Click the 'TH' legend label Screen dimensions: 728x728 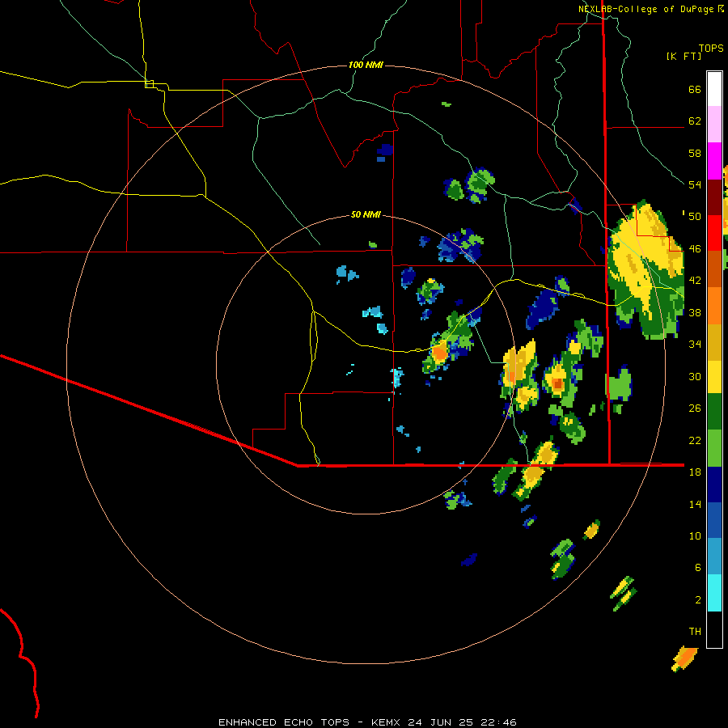[695, 632]
